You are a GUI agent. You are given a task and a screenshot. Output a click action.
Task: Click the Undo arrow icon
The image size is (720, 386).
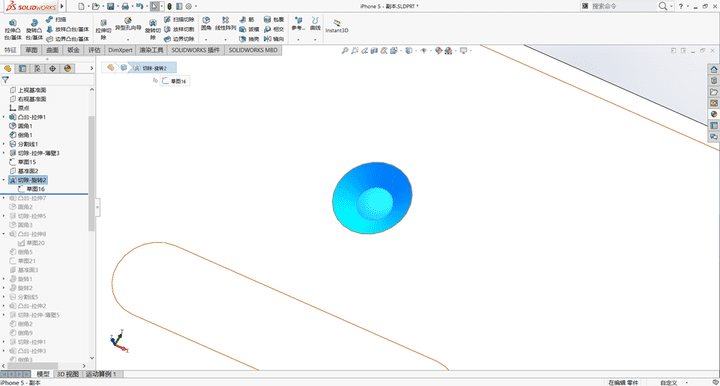[139, 6]
